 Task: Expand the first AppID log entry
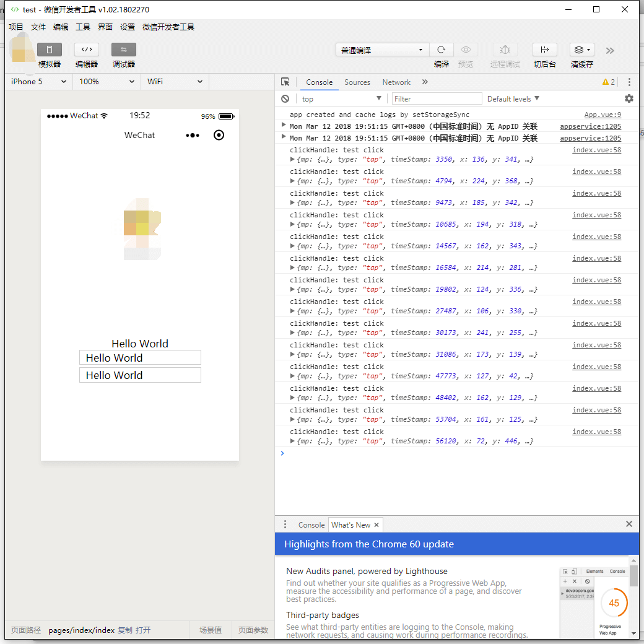tap(284, 125)
